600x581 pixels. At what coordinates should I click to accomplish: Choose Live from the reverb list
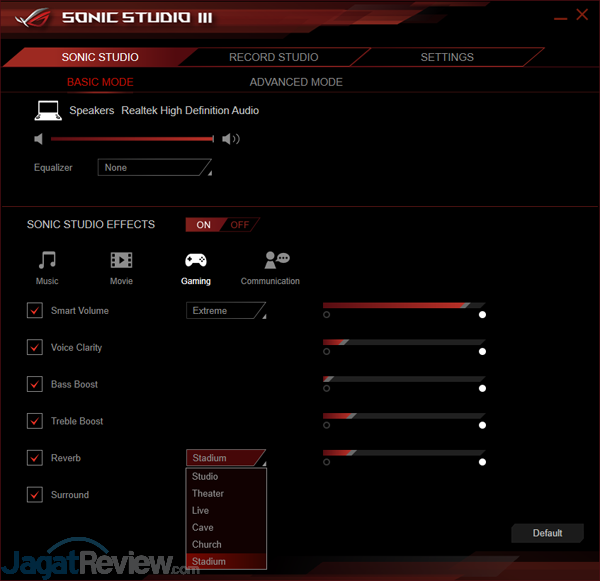pyautogui.click(x=226, y=511)
